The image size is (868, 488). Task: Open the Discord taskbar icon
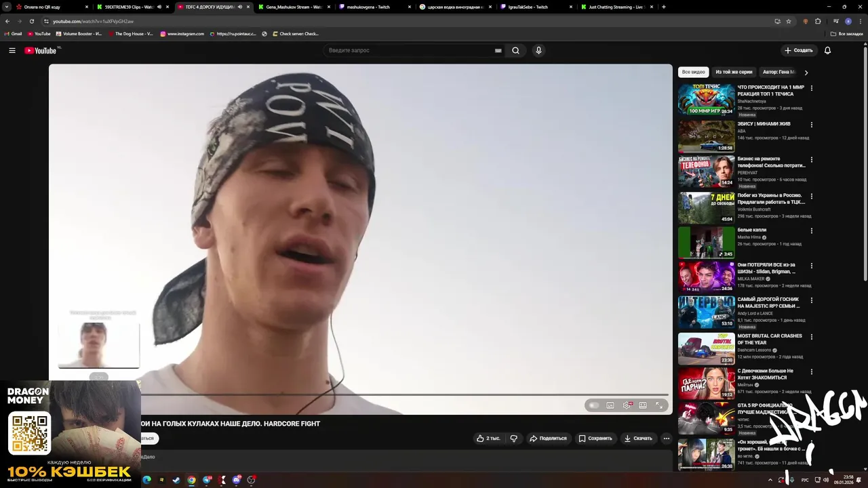[237, 480]
